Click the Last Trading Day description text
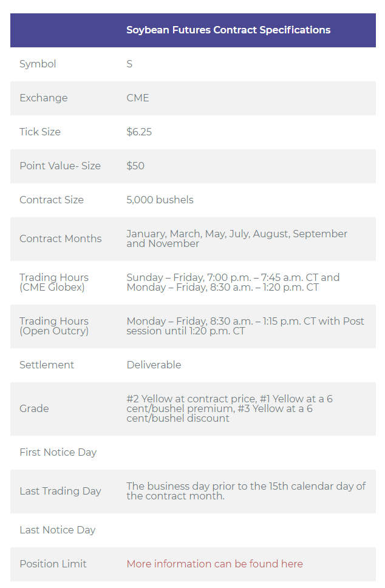Screen dimensions: 385x588 pyautogui.click(x=246, y=491)
